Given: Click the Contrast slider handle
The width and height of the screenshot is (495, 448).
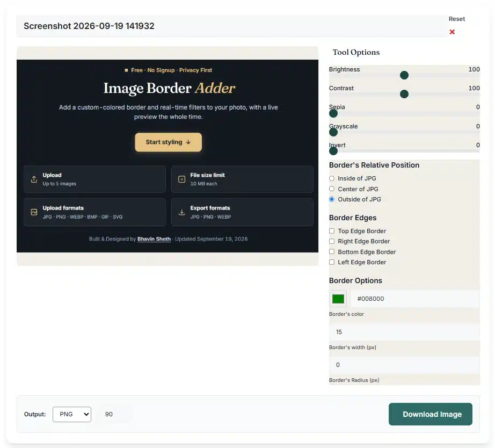Looking at the screenshot, I should point(404,94).
